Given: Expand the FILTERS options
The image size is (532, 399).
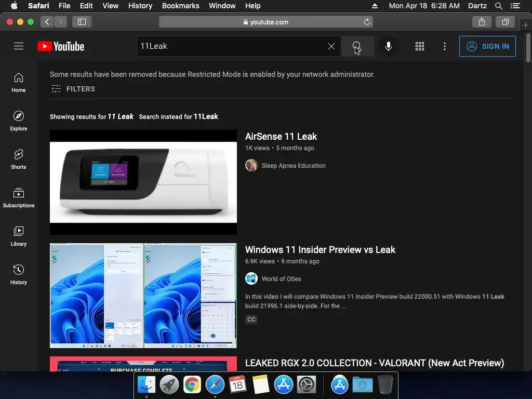Looking at the screenshot, I should pyautogui.click(x=73, y=89).
